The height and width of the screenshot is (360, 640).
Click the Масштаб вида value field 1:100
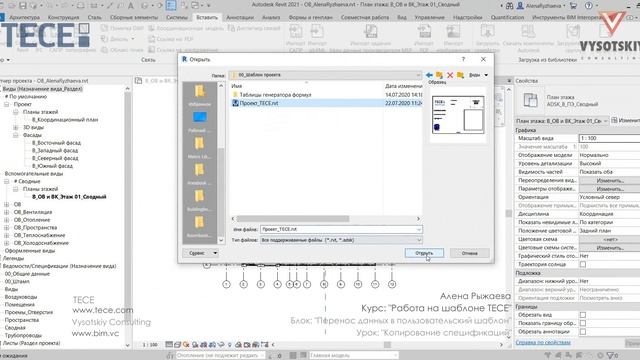click(609, 138)
